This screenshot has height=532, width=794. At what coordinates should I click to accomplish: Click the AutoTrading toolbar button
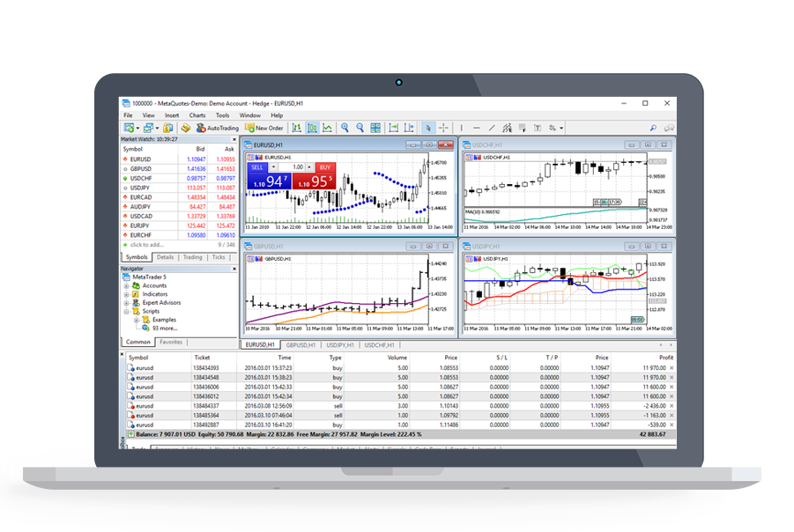(x=216, y=128)
